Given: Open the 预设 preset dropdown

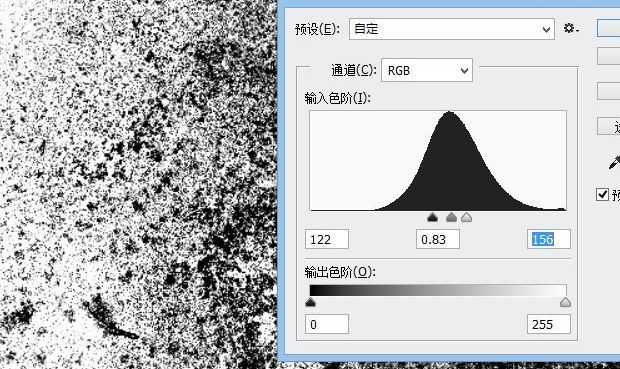Looking at the screenshot, I should pos(452,29).
